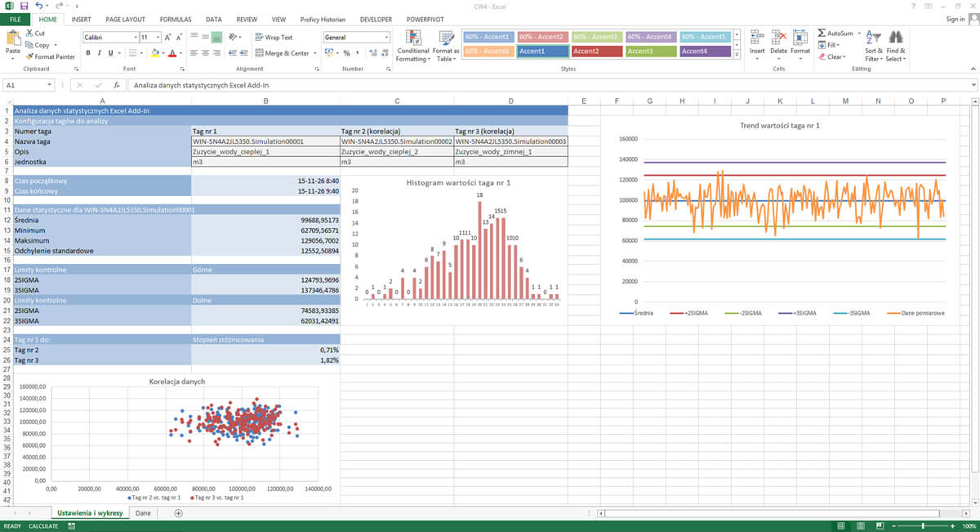Screen dimensions: 980x532
Task: Open the Fill Color dropdown arrow
Action: (x=163, y=53)
